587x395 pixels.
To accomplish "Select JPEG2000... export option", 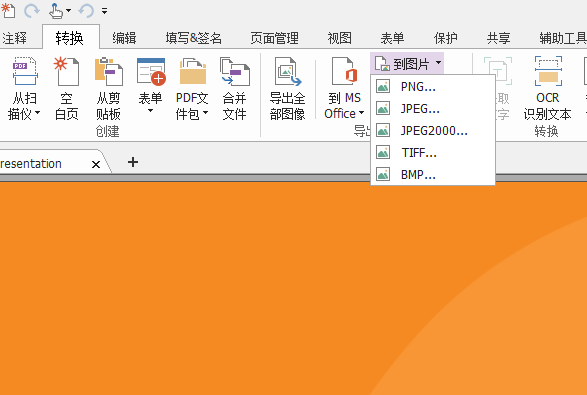I will tap(433, 131).
